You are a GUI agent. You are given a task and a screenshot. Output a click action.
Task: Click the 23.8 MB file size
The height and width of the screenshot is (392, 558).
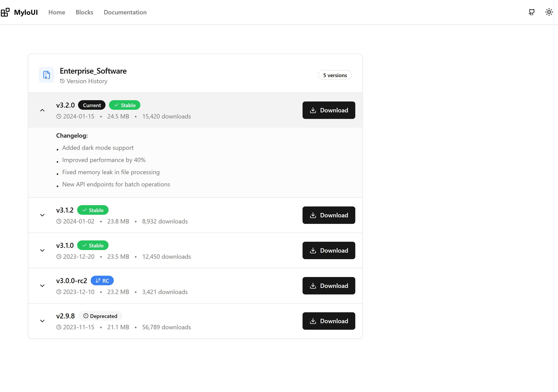[x=118, y=221]
